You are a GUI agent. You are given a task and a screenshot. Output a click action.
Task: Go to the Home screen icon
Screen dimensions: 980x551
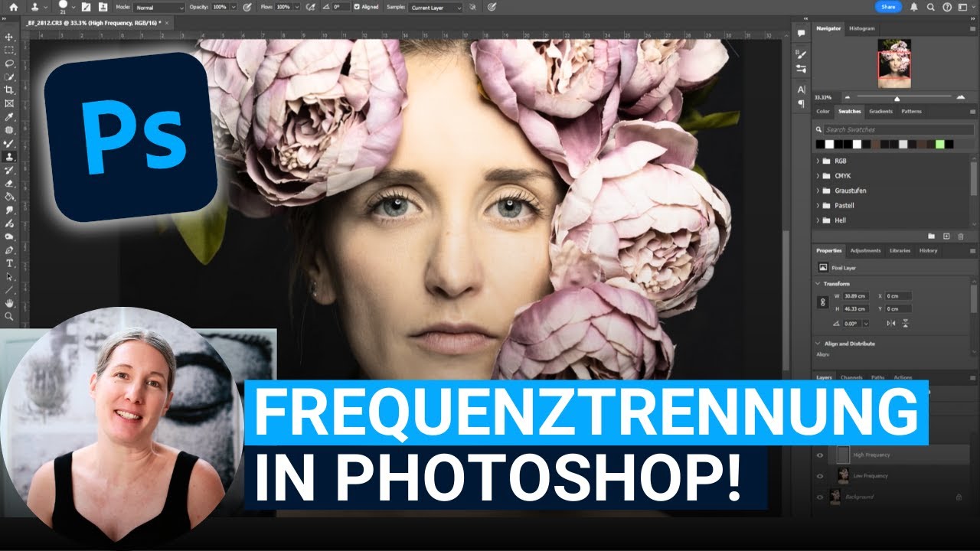point(13,7)
